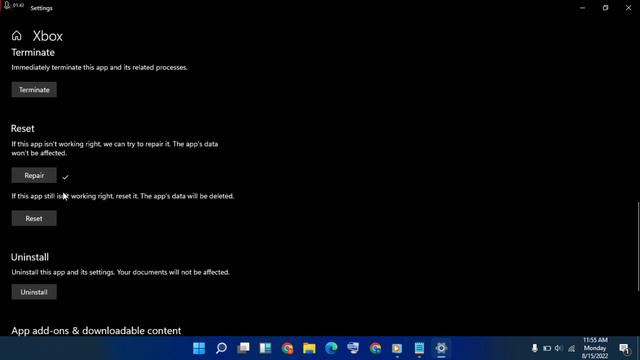This screenshot has width=640, height=360.
Task: Restore down the Settings window
Action: [605, 8]
